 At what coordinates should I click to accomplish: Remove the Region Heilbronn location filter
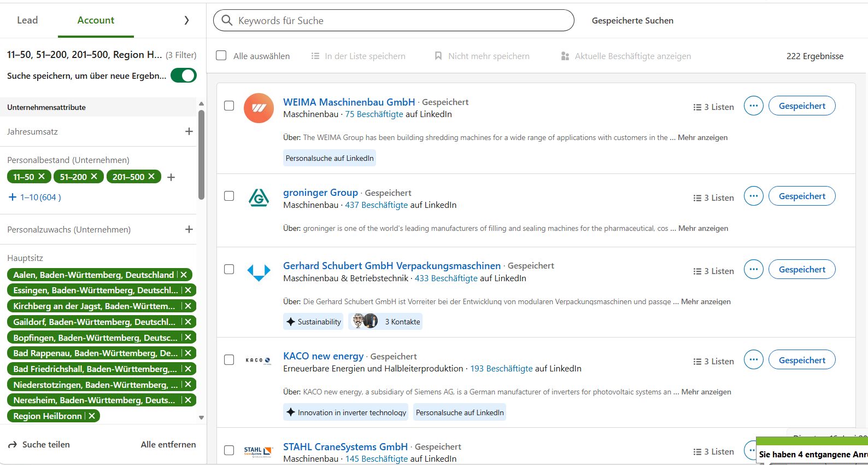[x=92, y=416]
